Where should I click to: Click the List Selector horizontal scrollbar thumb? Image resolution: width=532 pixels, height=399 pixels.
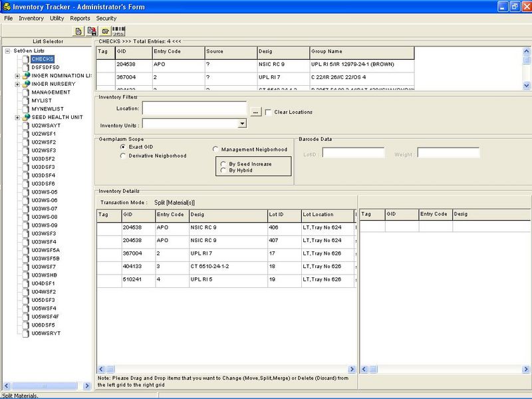45,386
